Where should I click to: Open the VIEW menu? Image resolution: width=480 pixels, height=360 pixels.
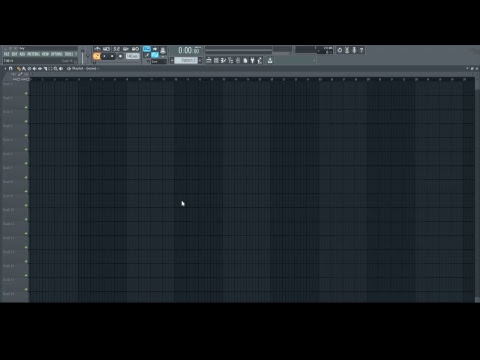coord(45,54)
